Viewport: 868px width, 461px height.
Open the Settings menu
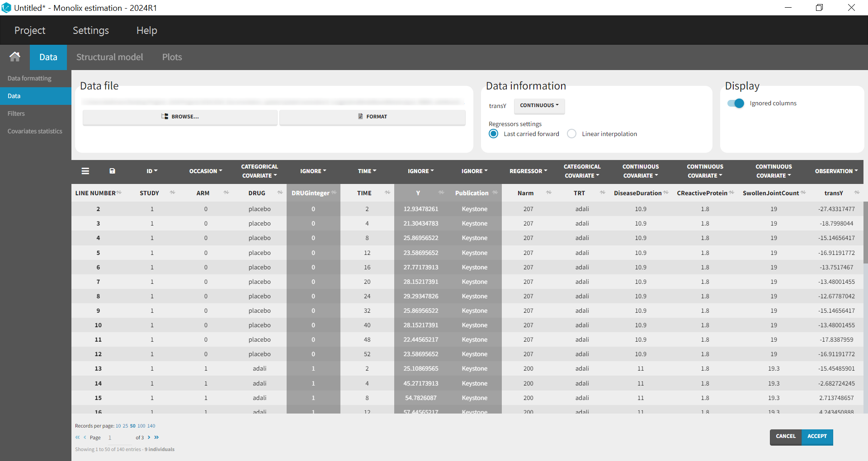coord(91,30)
